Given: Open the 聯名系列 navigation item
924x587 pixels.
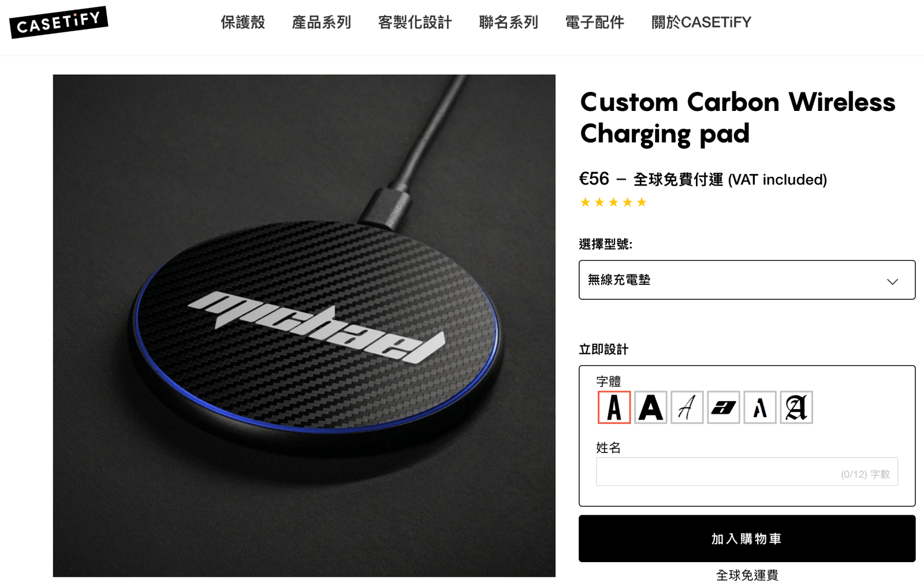Looking at the screenshot, I should [x=508, y=23].
